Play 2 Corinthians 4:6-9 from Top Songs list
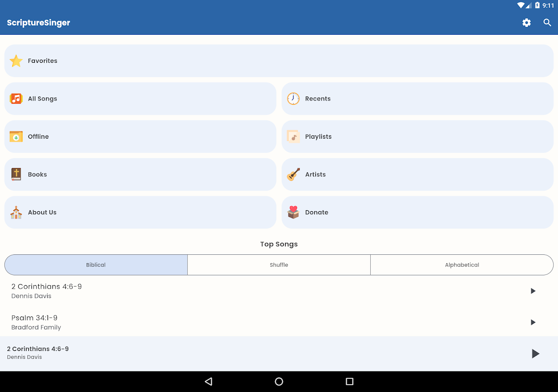Screen dimensions: 558x392 [x=533, y=291]
